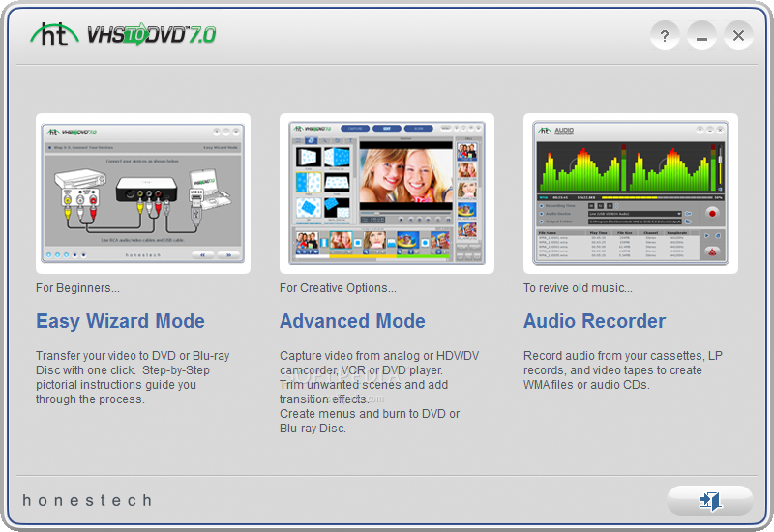Image resolution: width=774 pixels, height=532 pixels.
Task: Click the exit door icon button
Action: (710, 500)
